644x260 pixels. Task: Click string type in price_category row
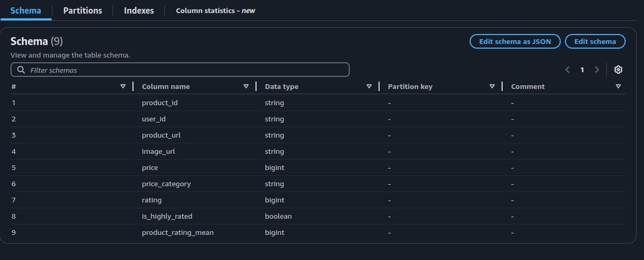tap(274, 184)
